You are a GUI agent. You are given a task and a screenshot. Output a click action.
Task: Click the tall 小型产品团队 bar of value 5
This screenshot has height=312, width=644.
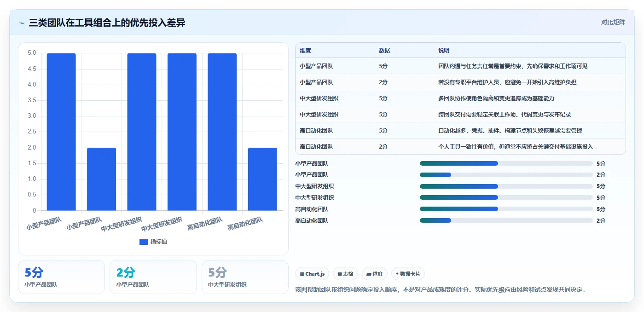pyautogui.click(x=61, y=132)
